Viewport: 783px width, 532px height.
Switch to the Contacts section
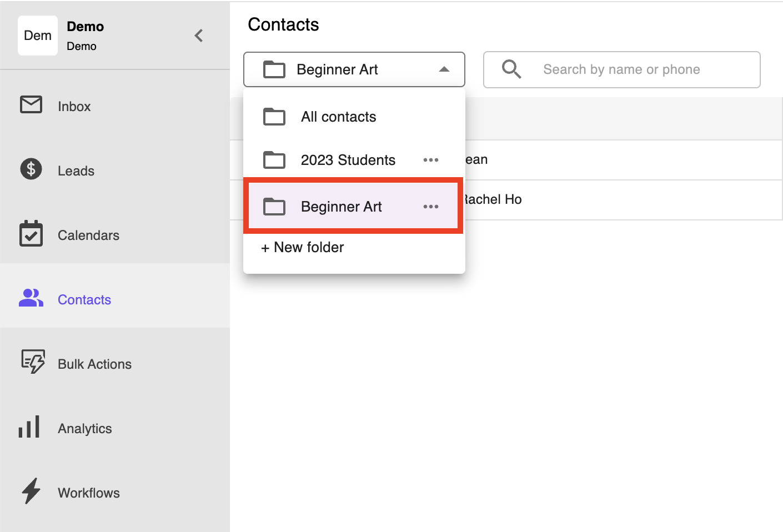tap(84, 299)
